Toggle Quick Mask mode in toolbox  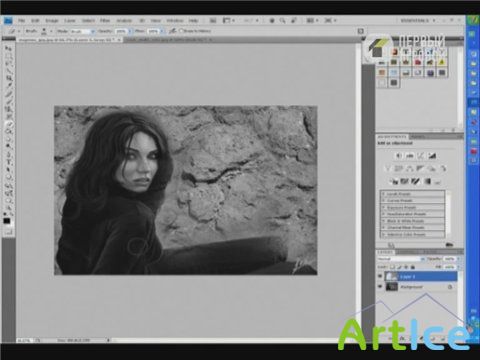[9, 232]
